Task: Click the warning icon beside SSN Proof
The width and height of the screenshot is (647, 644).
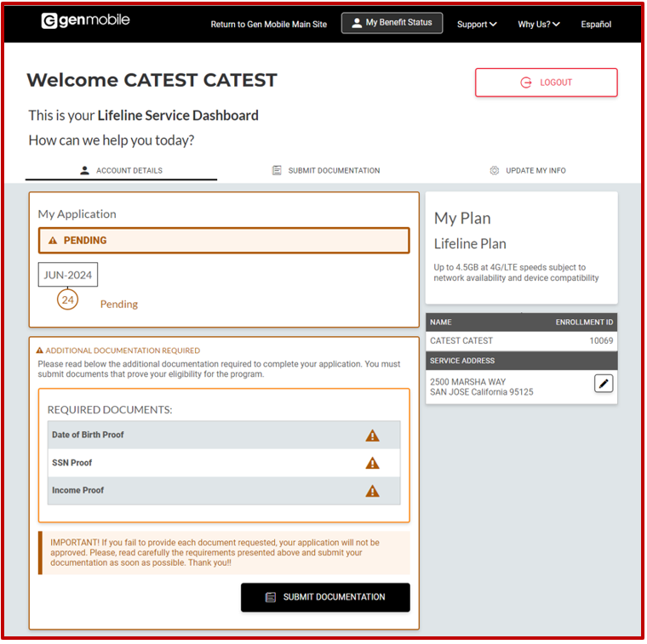Action: (x=372, y=463)
